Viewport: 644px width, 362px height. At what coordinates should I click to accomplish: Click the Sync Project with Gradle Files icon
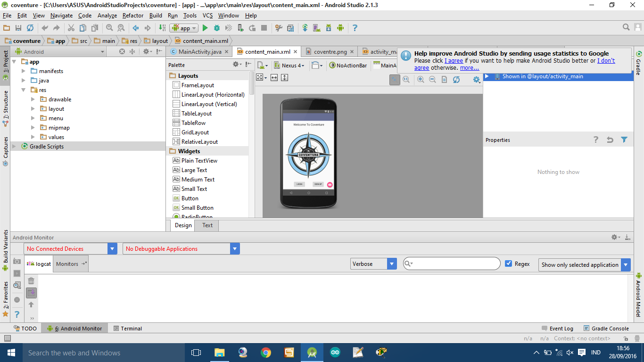(305, 28)
